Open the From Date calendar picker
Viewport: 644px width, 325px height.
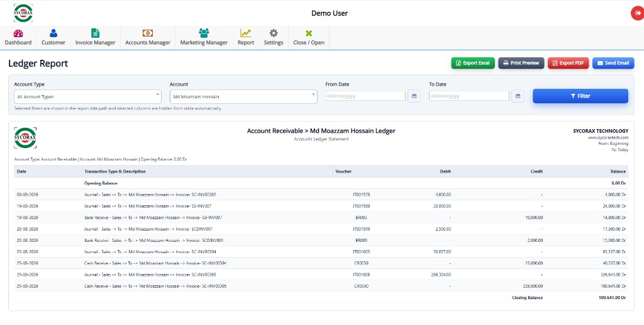click(x=414, y=96)
